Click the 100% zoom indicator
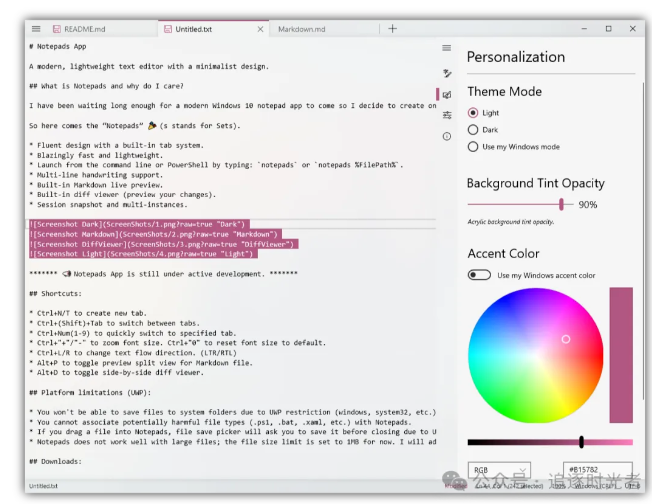This screenshot has width=652, height=504. click(559, 486)
